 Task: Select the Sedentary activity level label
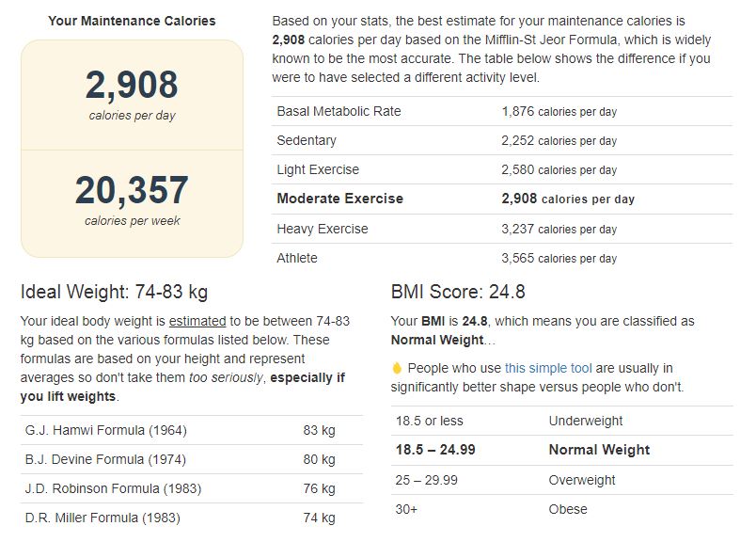click(307, 140)
